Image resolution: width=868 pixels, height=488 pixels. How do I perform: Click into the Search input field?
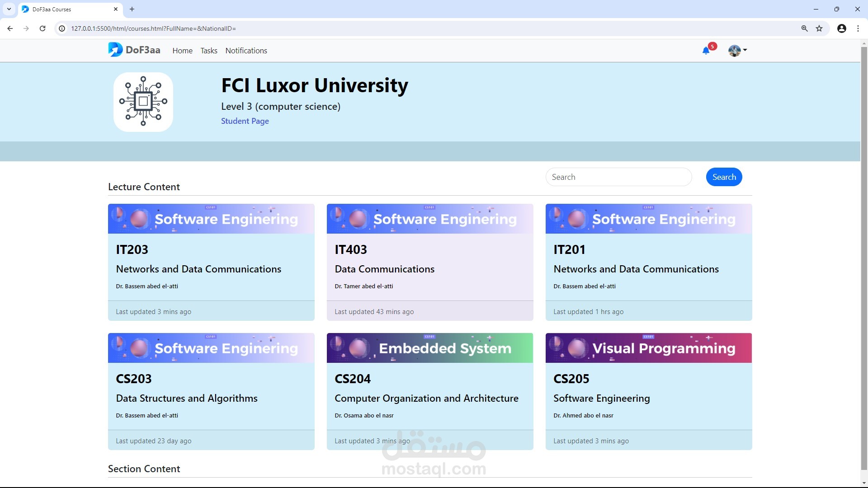(x=618, y=177)
